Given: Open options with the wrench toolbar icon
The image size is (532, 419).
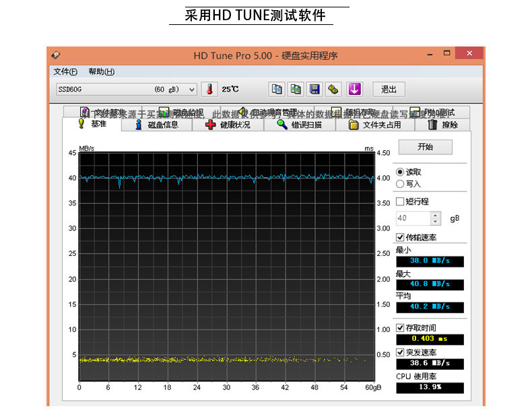Looking at the screenshot, I should click(x=333, y=89).
